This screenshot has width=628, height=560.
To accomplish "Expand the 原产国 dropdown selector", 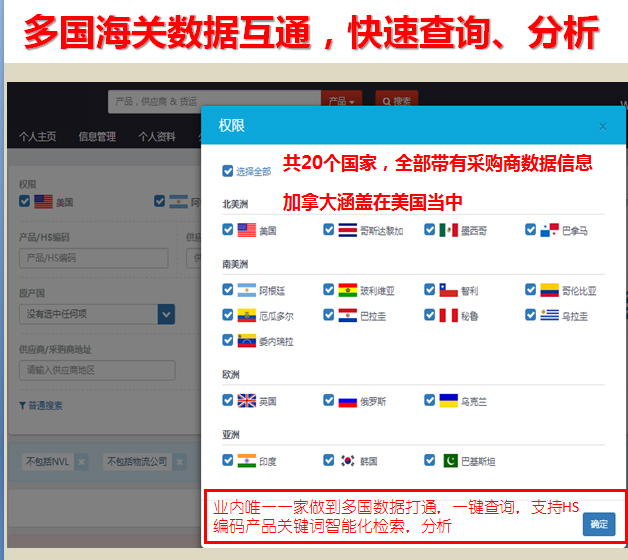I will [166, 314].
